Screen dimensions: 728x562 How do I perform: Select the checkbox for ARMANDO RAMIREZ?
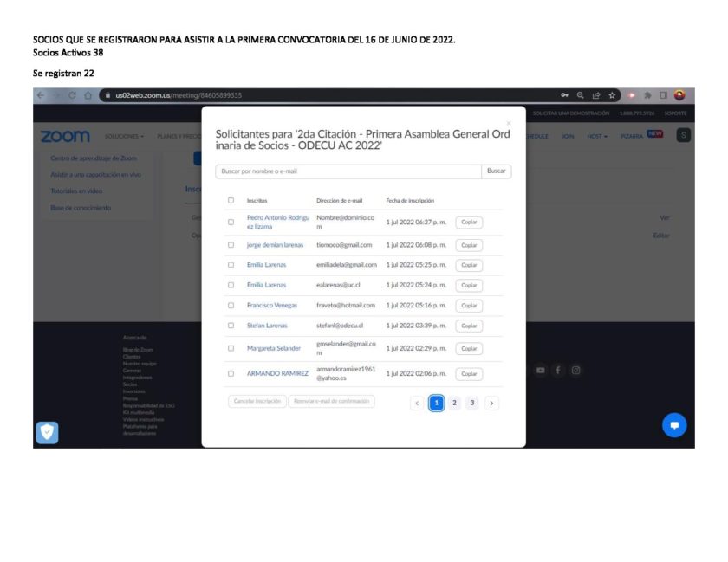click(231, 374)
